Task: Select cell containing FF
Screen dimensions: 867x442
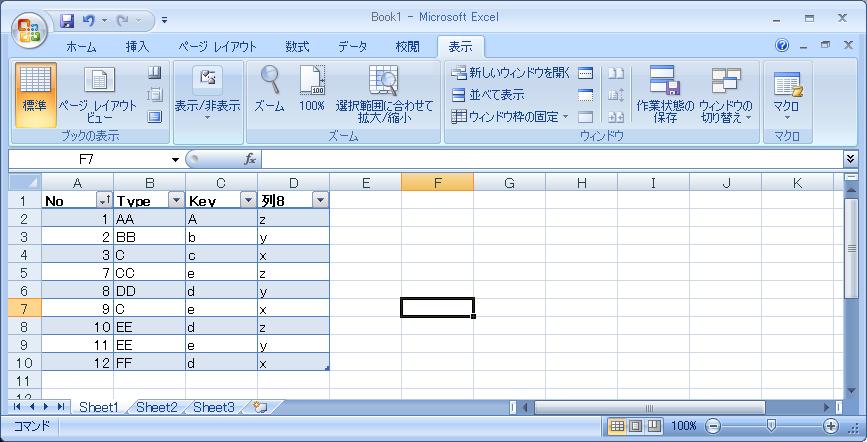Action: 149,363
